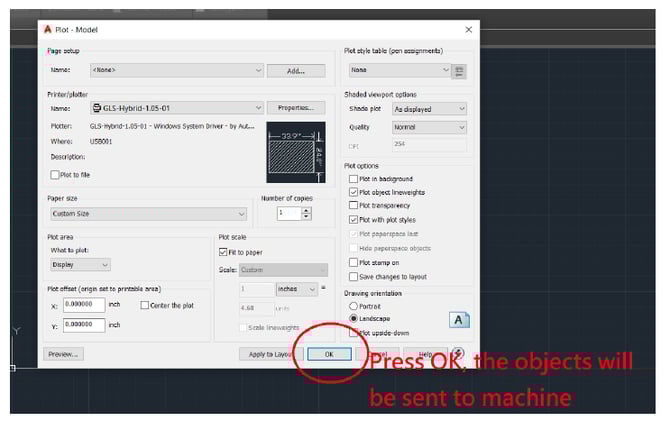Click the collapse dialog arrow beside Help
Screen dimensions: 670x421
click(459, 354)
